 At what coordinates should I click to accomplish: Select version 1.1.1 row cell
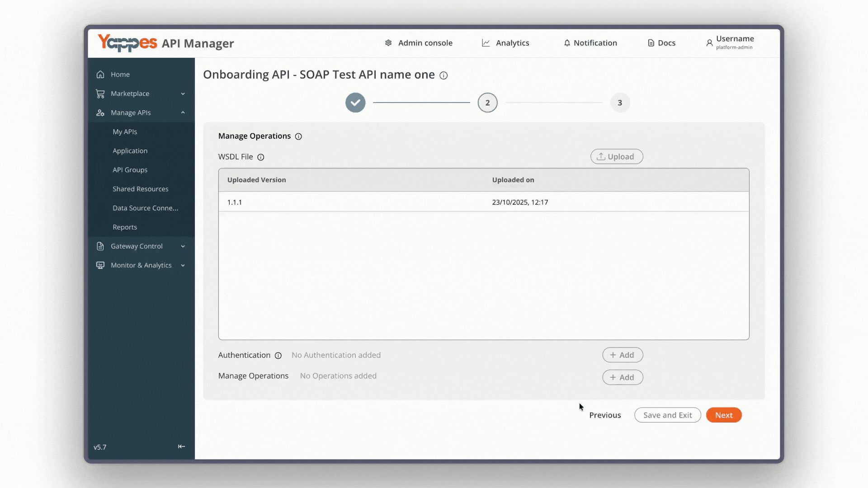234,202
